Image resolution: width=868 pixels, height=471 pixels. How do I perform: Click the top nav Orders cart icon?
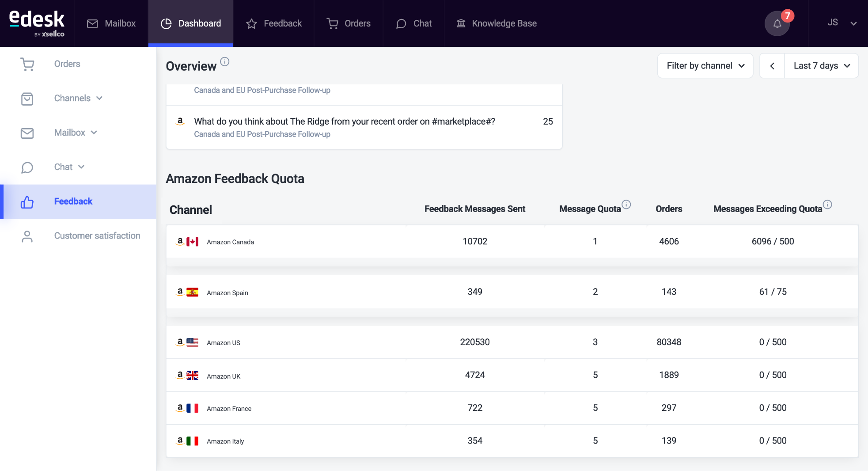(332, 24)
